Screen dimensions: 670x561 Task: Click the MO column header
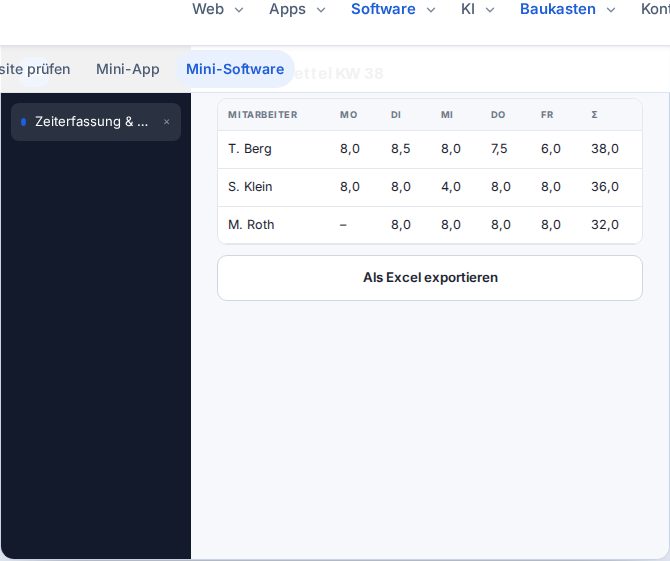pyautogui.click(x=349, y=115)
